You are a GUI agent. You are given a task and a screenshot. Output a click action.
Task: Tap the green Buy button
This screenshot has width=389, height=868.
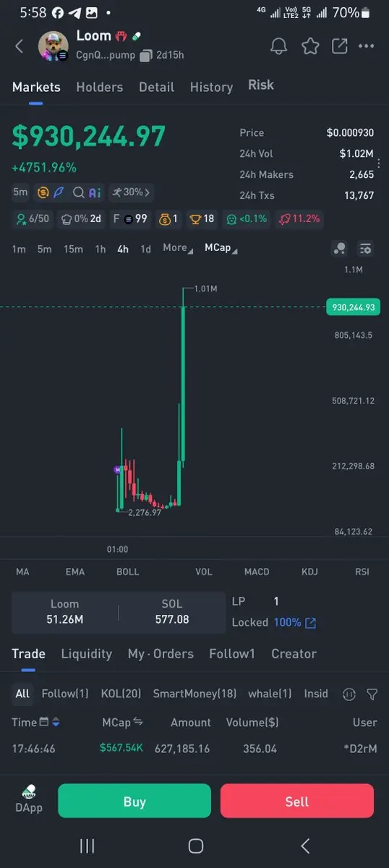tap(134, 801)
